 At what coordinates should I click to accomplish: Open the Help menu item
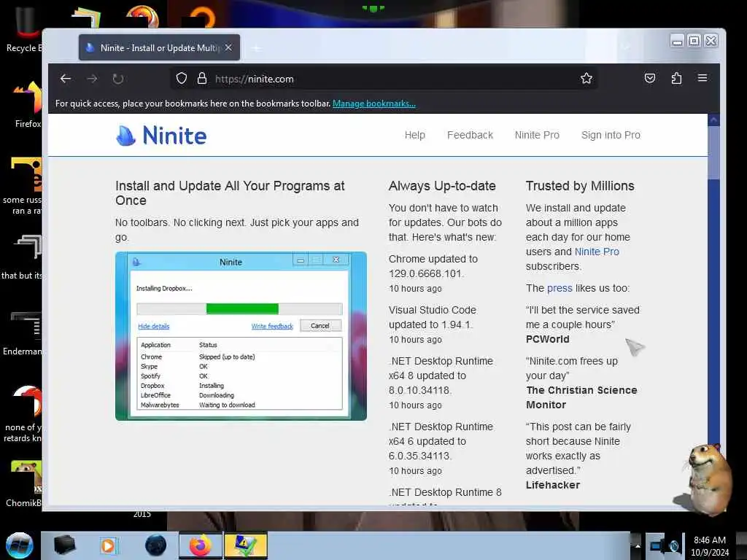[415, 135]
